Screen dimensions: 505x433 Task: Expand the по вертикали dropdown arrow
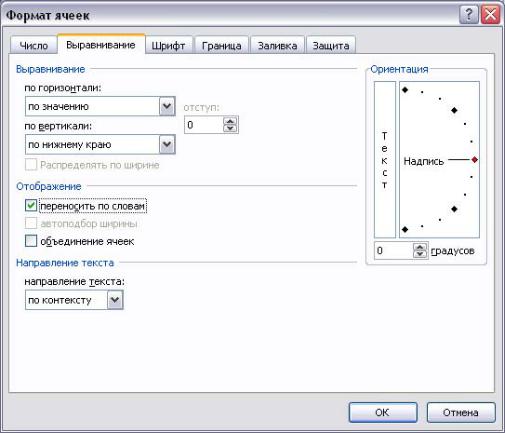pyautogui.click(x=167, y=145)
